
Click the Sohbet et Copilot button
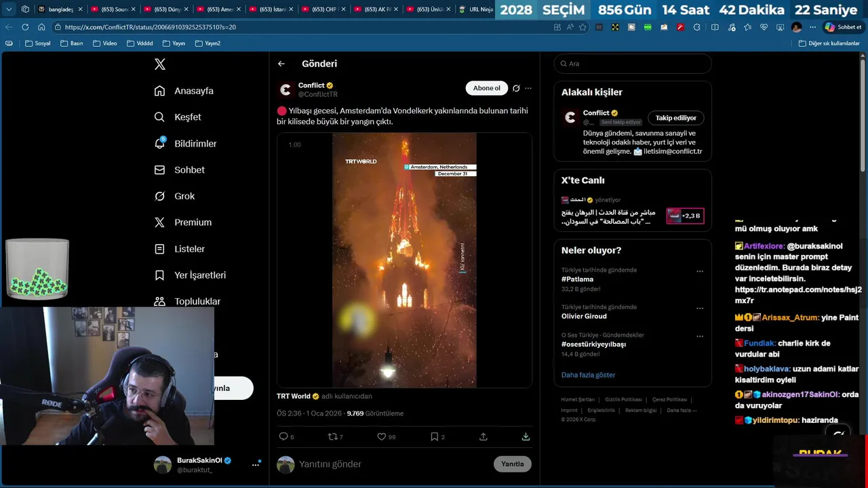tap(843, 27)
